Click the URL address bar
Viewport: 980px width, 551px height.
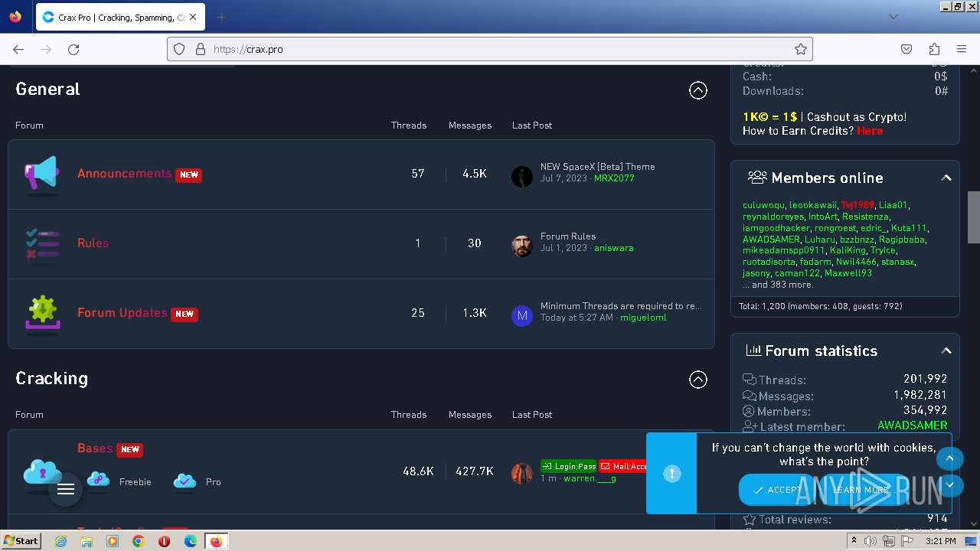490,49
